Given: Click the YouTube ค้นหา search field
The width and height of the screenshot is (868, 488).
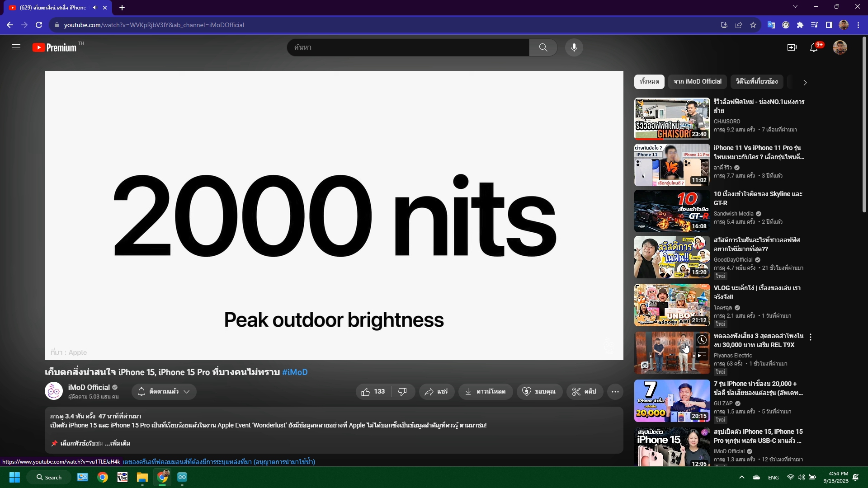Looking at the screenshot, I should click(408, 47).
